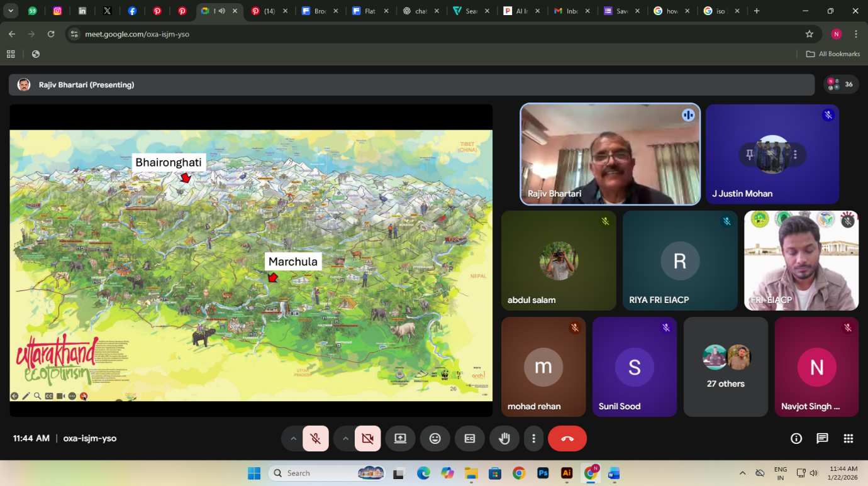
Task: Click the red leave call button
Action: pyautogui.click(x=567, y=439)
